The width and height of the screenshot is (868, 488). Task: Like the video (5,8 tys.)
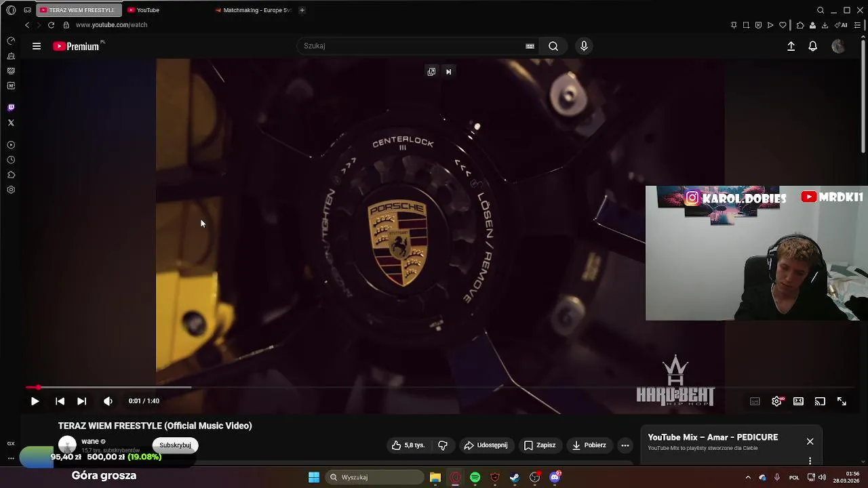tap(408, 445)
